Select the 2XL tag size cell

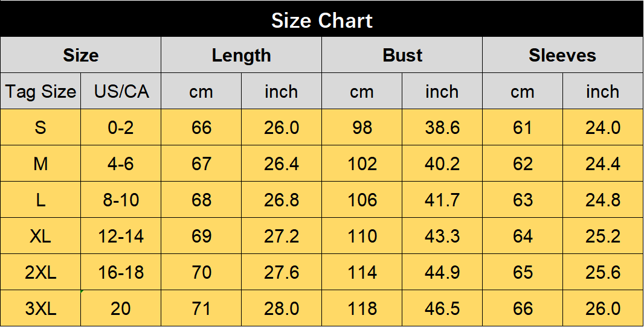[x=40, y=272]
